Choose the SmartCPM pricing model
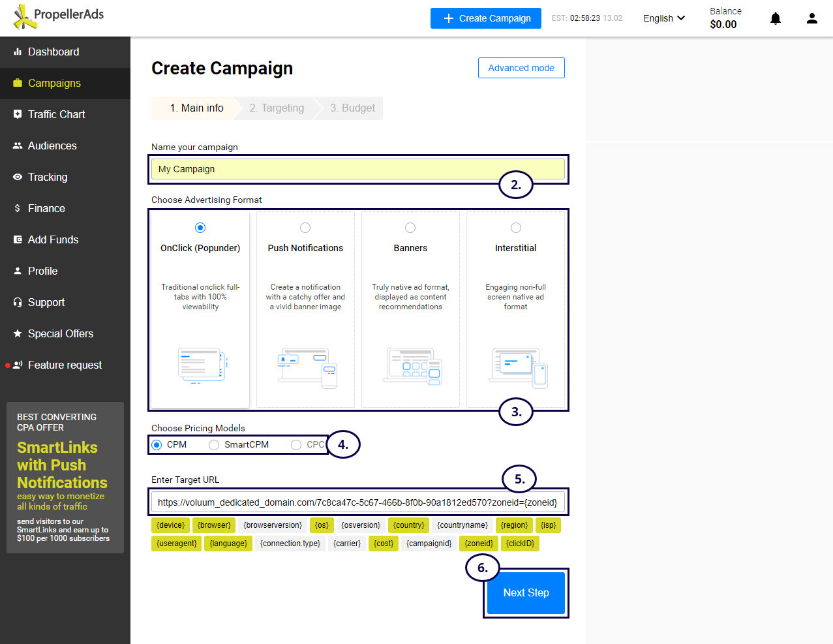This screenshot has height=644, width=833. tap(214, 445)
